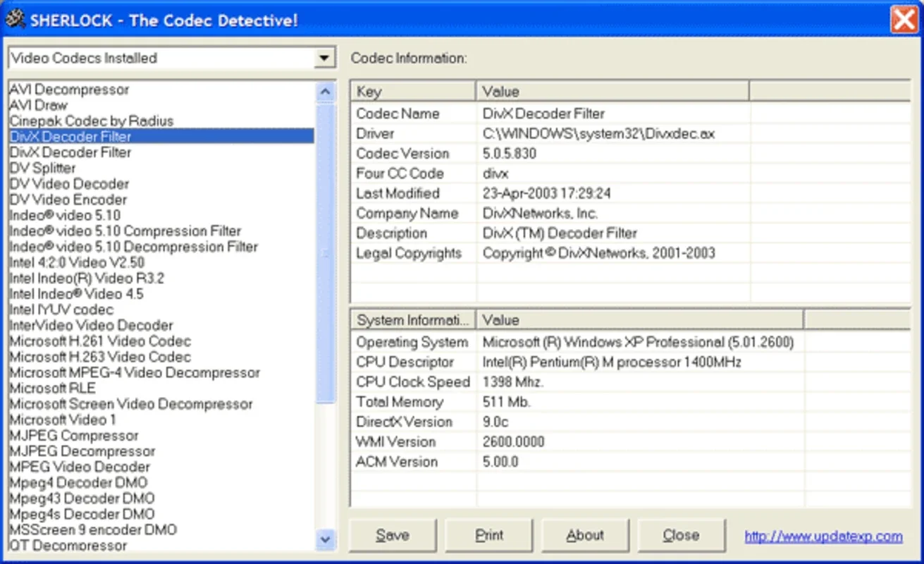
Task: Select DV Video Decoder entry
Action: click(x=161, y=183)
